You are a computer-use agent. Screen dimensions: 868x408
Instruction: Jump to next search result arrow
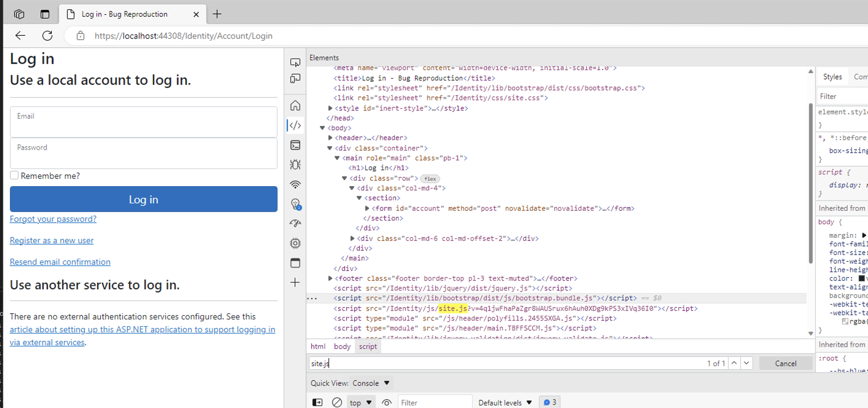746,363
